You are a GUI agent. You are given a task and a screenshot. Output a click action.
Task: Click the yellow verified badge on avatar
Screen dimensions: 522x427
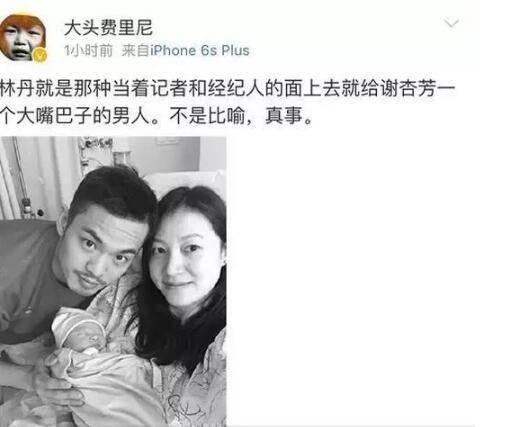coord(40,55)
